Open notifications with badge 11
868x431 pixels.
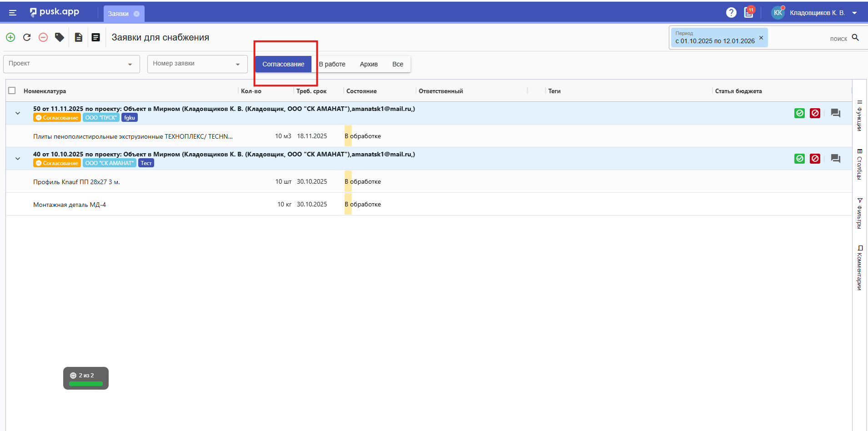point(748,13)
